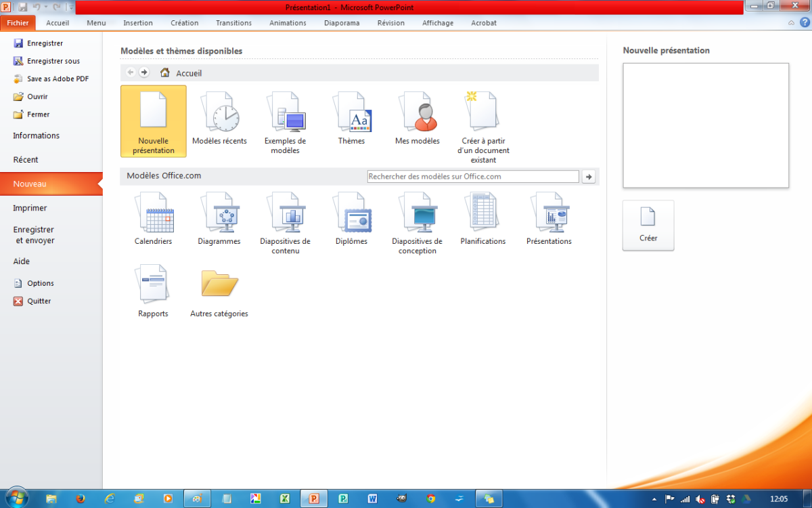The width and height of the screenshot is (812, 508).
Task: Open the Diplômes templates folder
Action: point(352,218)
